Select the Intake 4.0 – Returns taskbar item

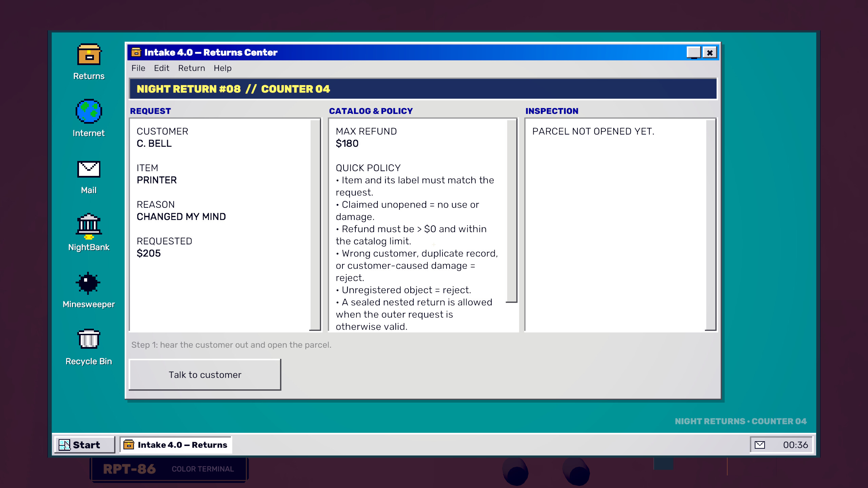pos(176,445)
